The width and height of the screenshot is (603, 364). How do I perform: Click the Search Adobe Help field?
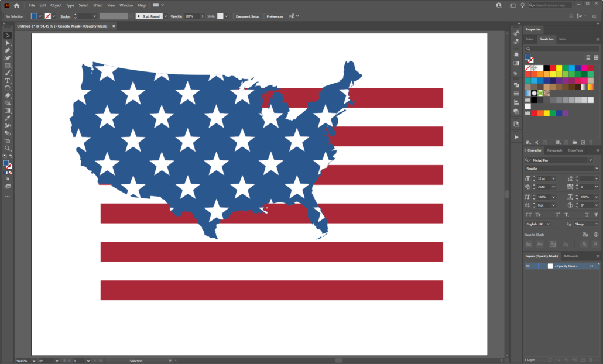(550, 5)
